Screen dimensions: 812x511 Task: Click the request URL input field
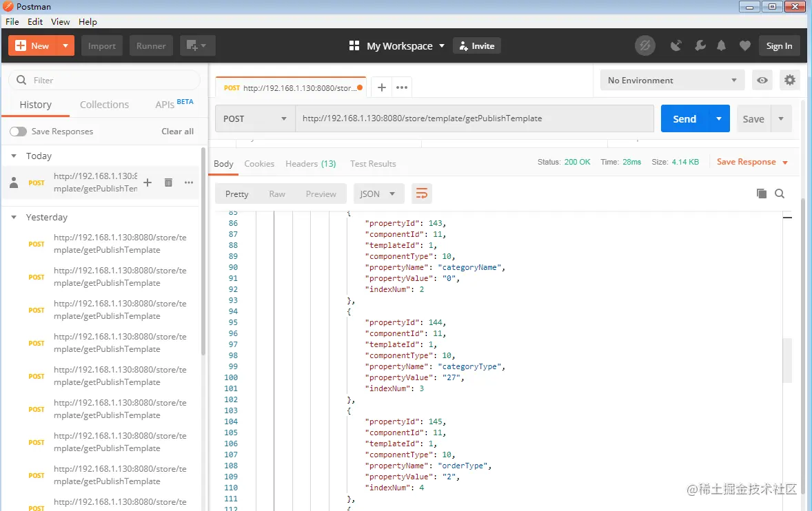(x=474, y=118)
